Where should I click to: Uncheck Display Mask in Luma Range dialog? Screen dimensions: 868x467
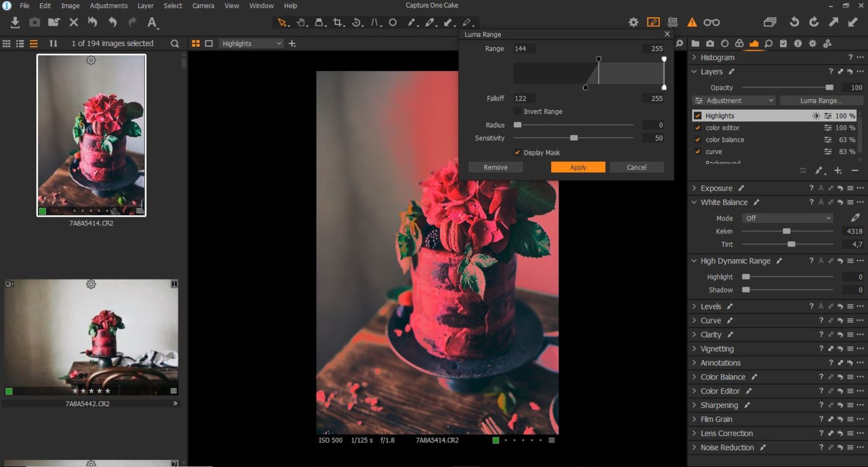click(517, 152)
